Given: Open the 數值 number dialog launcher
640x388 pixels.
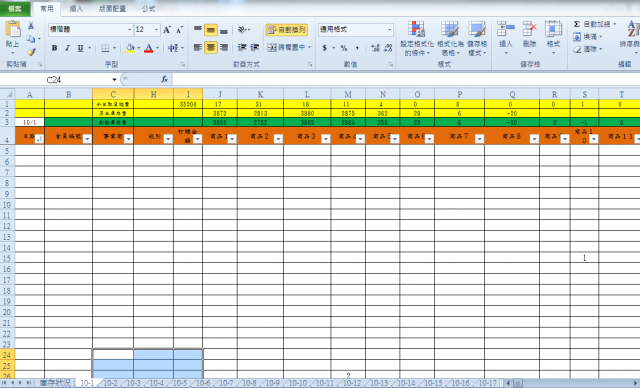Looking at the screenshot, I should [391, 64].
